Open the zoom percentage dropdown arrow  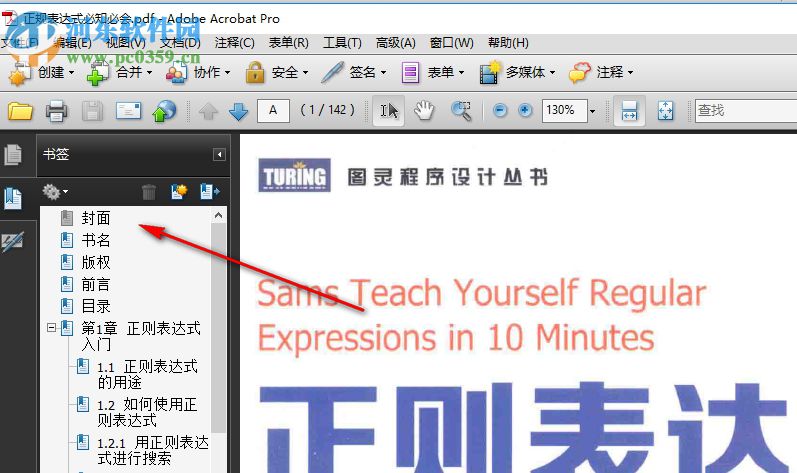point(593,110)
